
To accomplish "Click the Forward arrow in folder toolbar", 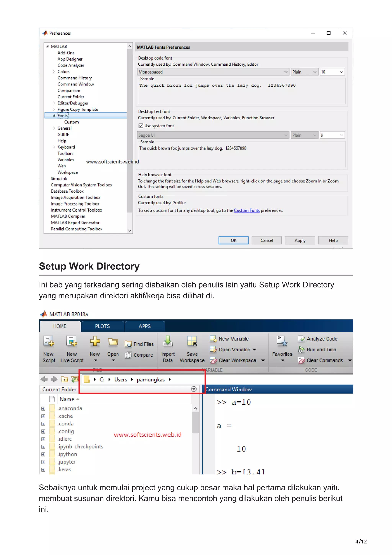I will [x=54, y=379].
